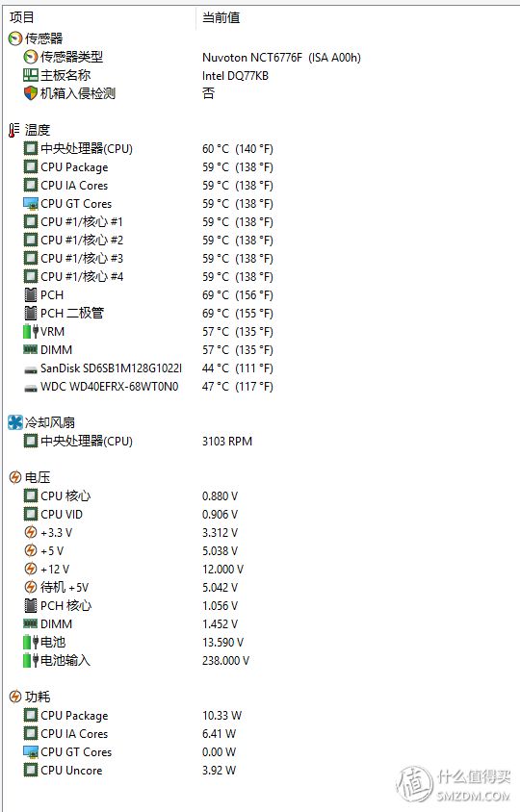Select the 中央处理器(CPU) fan row label
The height and width of the screenshot is (812, 520).
(x=87, y=442)
